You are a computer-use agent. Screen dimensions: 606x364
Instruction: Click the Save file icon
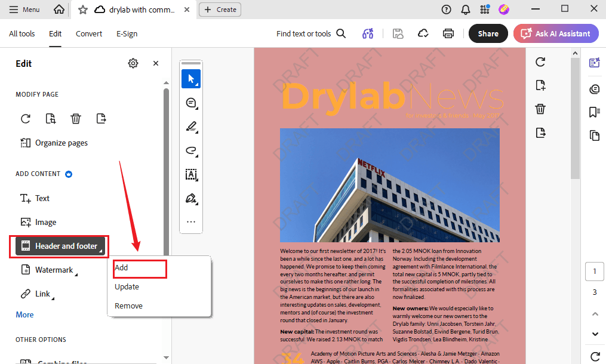(x=398, y=33)
